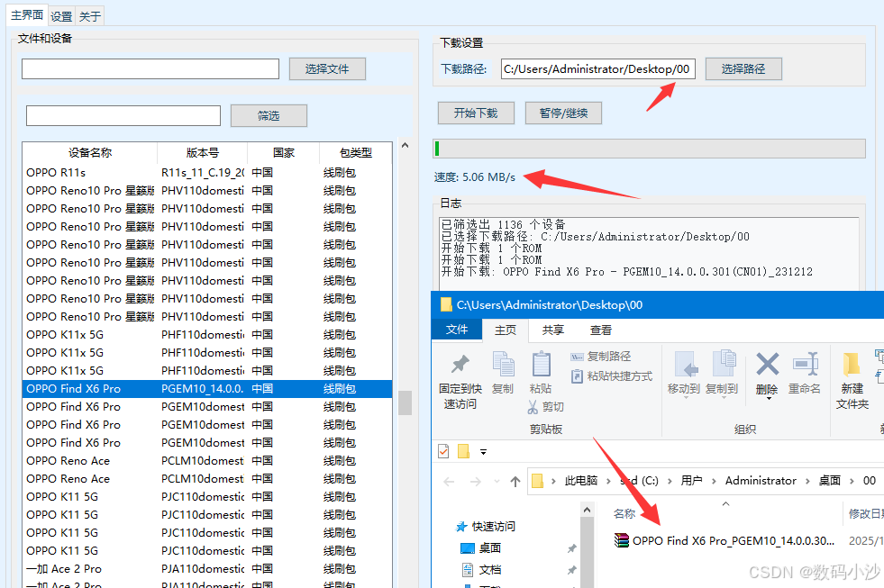Click the filter text input field

pyautogui.click(x=123, y=115)
